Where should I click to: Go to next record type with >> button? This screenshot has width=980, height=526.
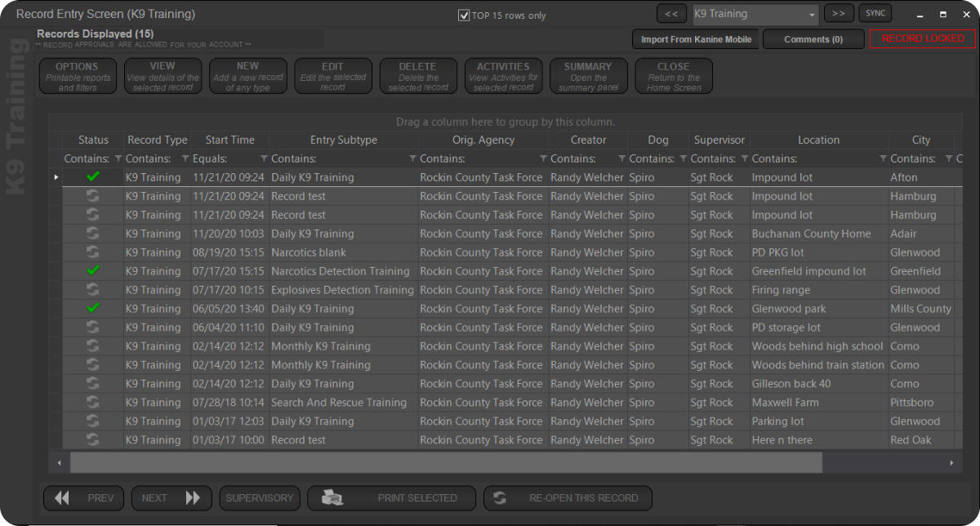(x=839, y=14)
